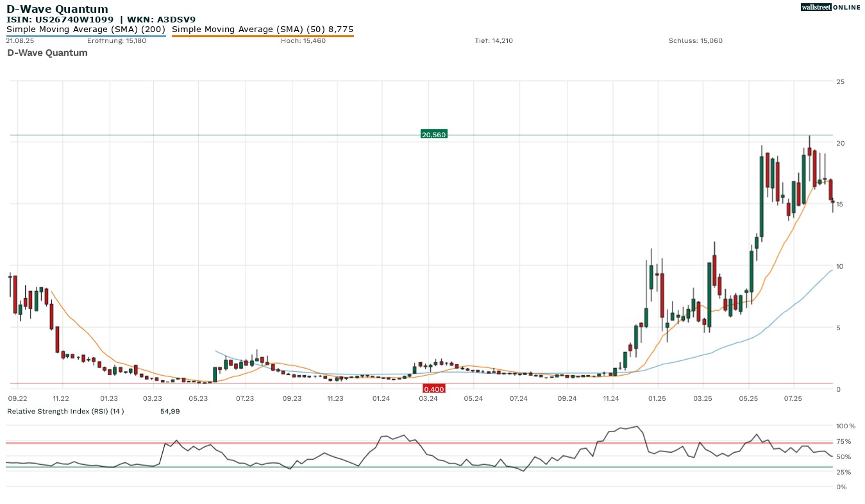865x504 pixels.
Task: Click the red 0,400 low price marker
Action: coord(434,389)
